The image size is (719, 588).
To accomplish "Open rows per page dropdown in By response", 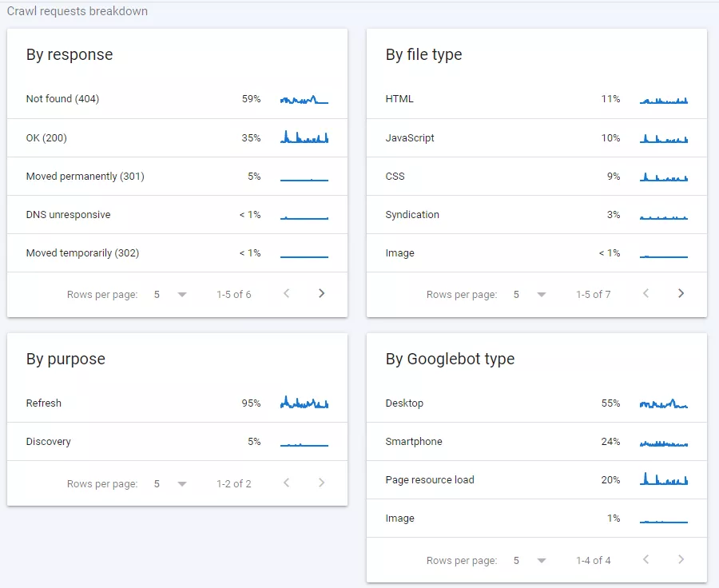I will coord(170,295).
